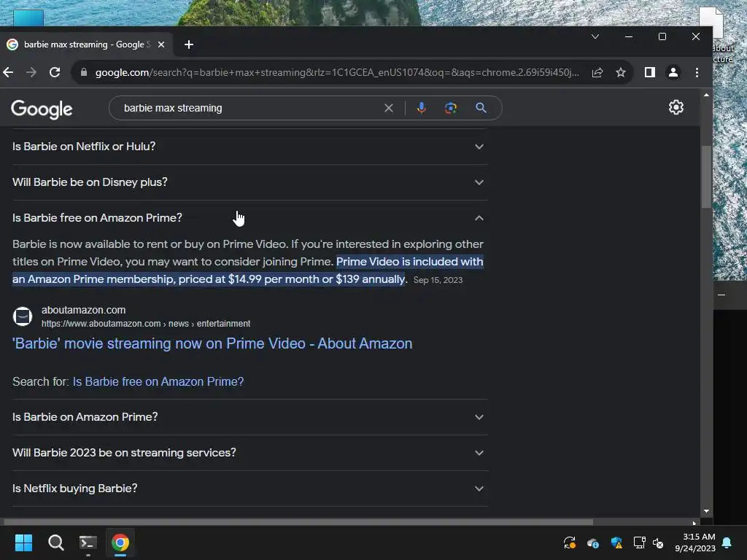Click the aboutamazon.com URL breadcrumb
The width and height of the screenshot is (747, 560).
click(x=146, y=324)
